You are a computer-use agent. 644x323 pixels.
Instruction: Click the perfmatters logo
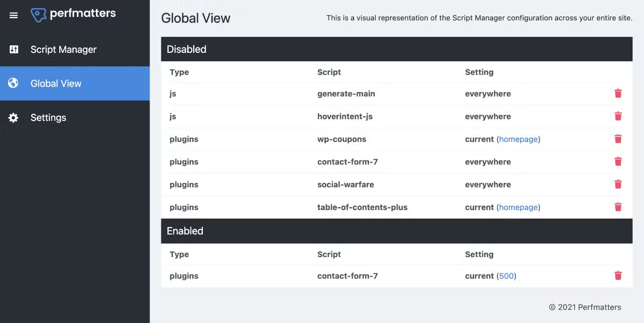tap(73, 14)
